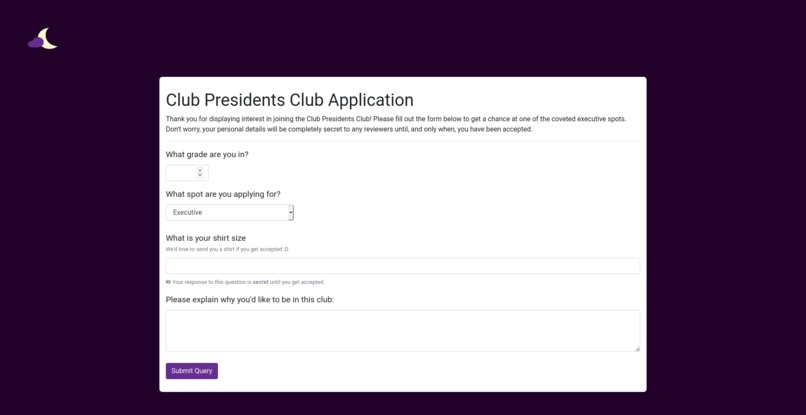Open the Executive spot dropdown
The image size is (806, 415).
pyautogui.click(x=230, y=212)
